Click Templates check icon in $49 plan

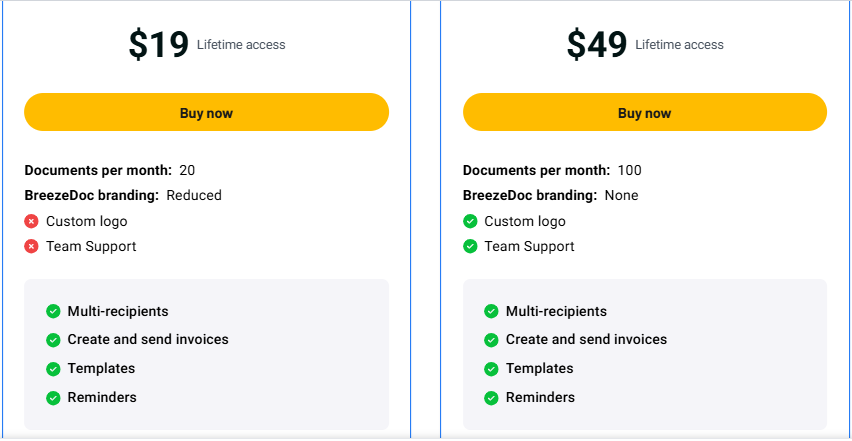tap(491, 369)
